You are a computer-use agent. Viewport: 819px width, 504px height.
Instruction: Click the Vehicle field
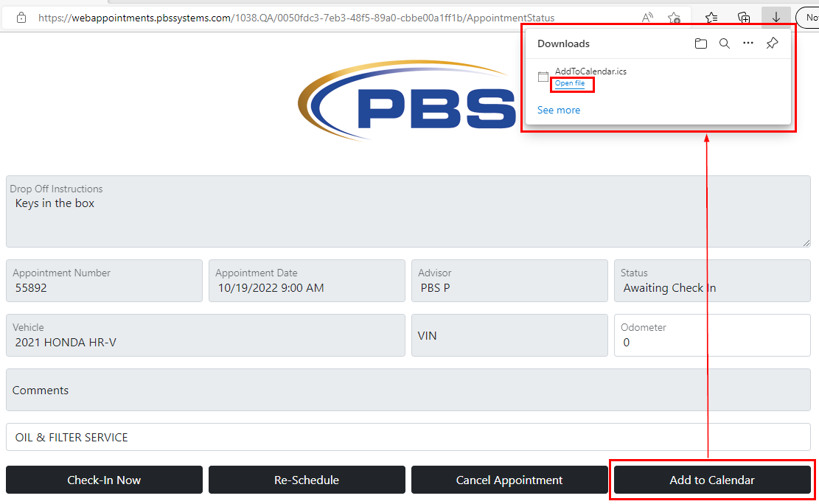205,335
